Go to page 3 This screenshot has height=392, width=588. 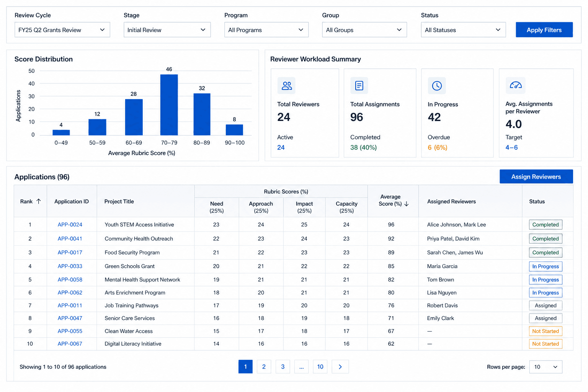[x=283, y=367]
